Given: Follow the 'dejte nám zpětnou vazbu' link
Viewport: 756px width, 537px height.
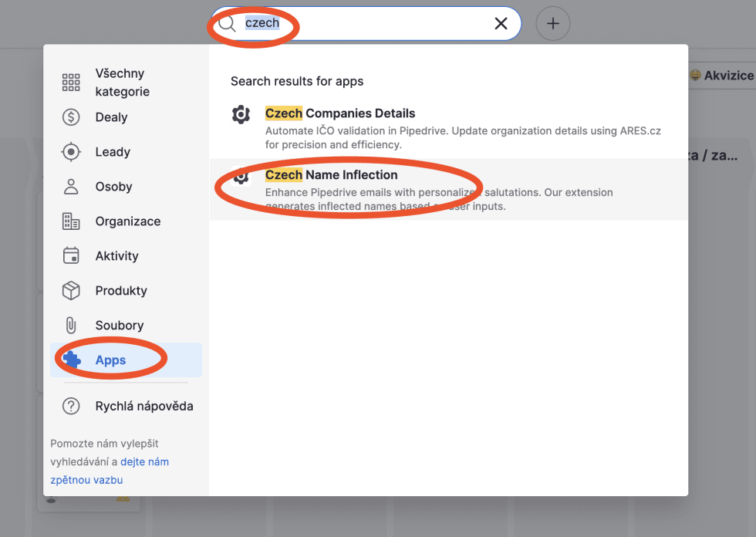Looking at the screenshot, I should coord(144,462).
